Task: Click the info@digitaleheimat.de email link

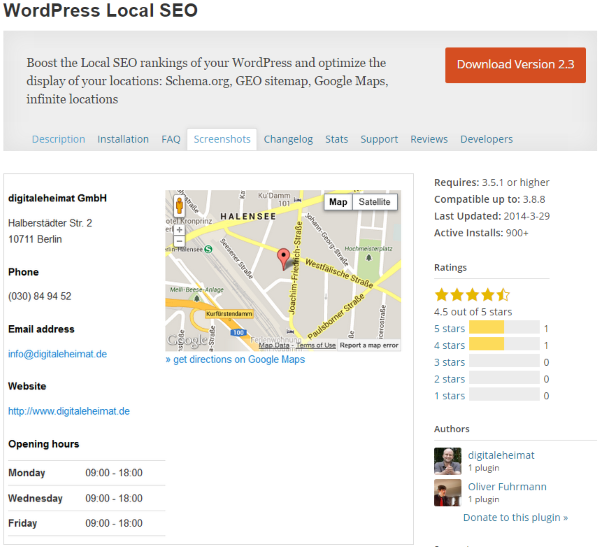Action: [57, 354]
